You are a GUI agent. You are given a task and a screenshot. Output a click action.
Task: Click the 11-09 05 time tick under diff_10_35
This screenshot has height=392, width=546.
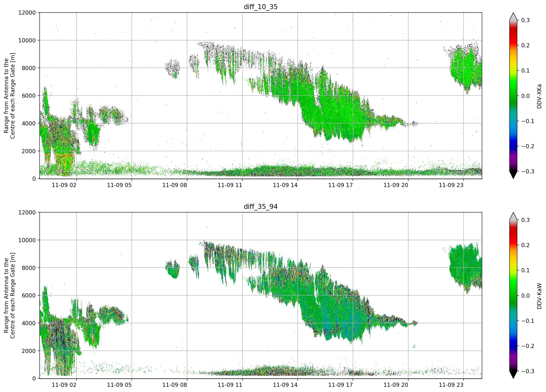click(x=120, y=185)
